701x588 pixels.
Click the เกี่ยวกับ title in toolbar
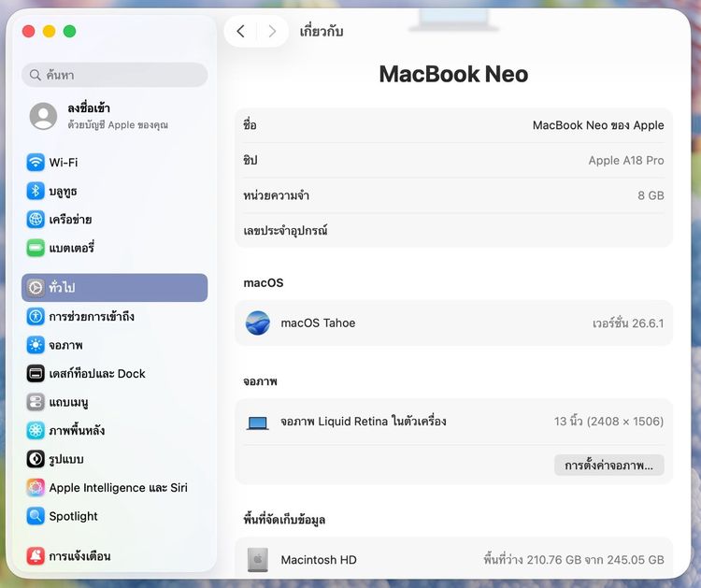321,31
